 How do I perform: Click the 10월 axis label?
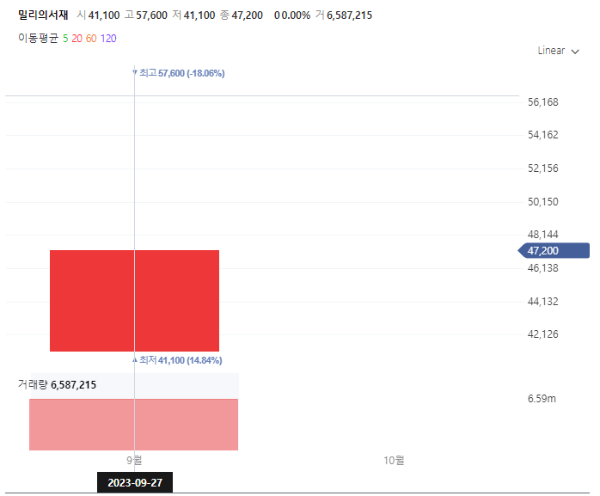point(394,460)
